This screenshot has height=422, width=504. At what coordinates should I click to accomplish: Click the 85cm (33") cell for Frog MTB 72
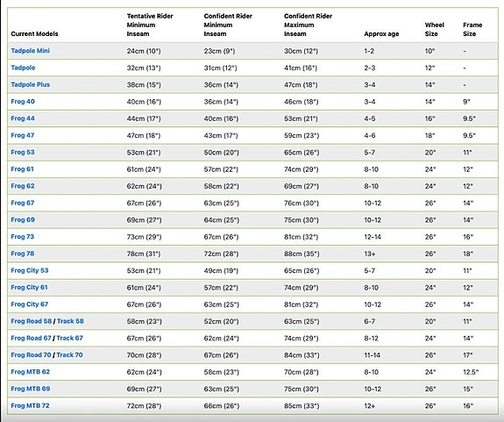[x=302, y=406]
